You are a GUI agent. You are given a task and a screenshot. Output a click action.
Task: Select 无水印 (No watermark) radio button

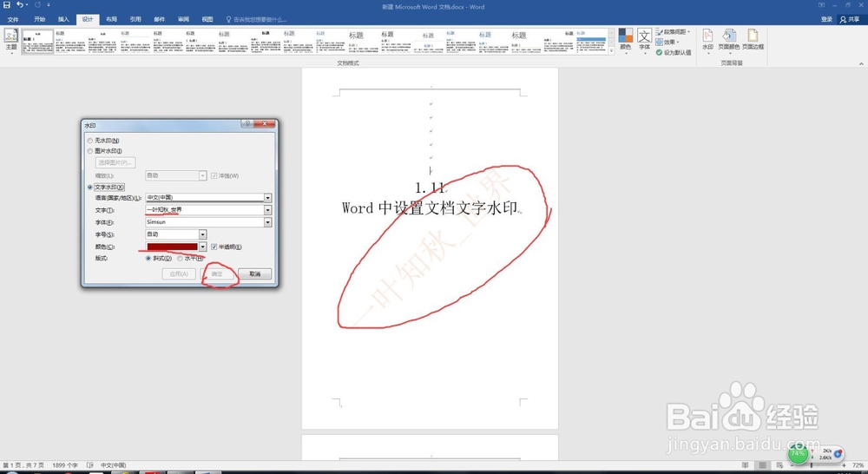point(89,141)
